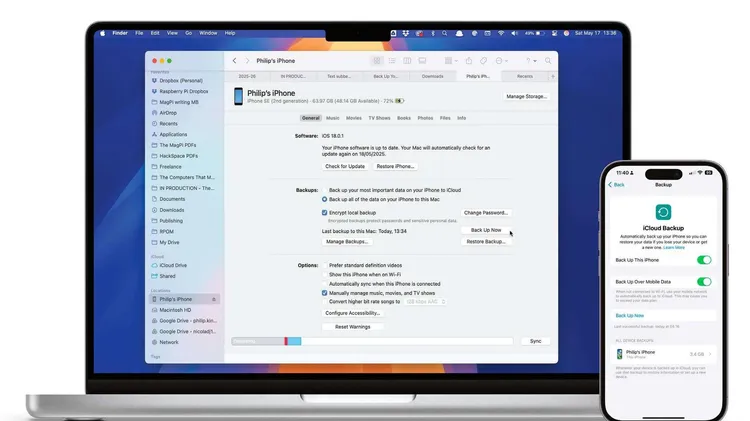Switch Finder to gallery view
Screen dimensions: 750x421
point(422,61)
